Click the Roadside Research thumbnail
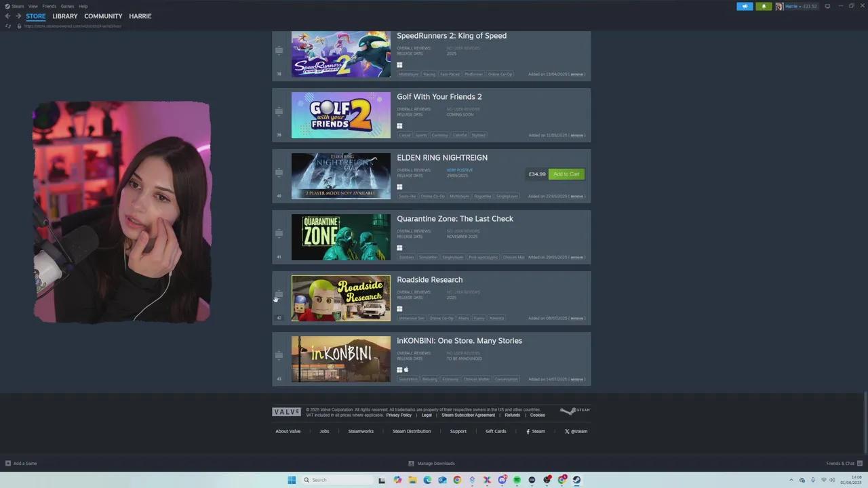This screenshot has height=488, width=868. tap(340, 298)
